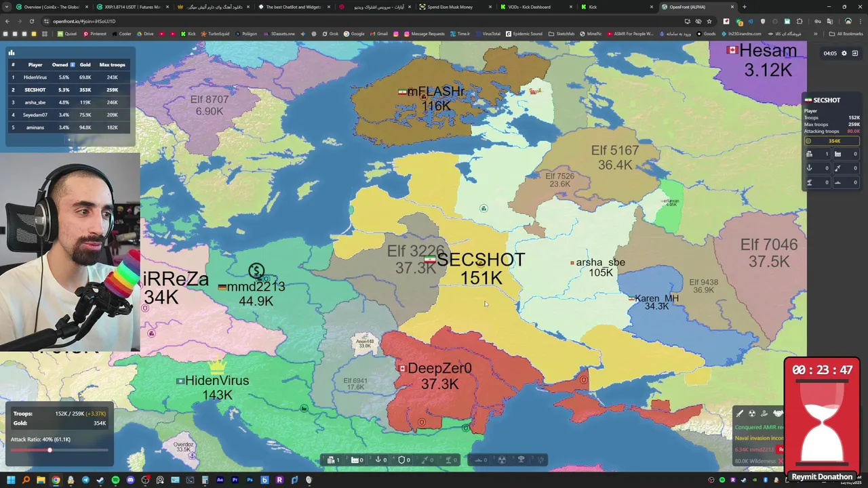The width and height of the screenshot is (868, 488).
Task: Sort leaderboard by Max troops column
Action: pyautogui.click(x=113, y=64)
